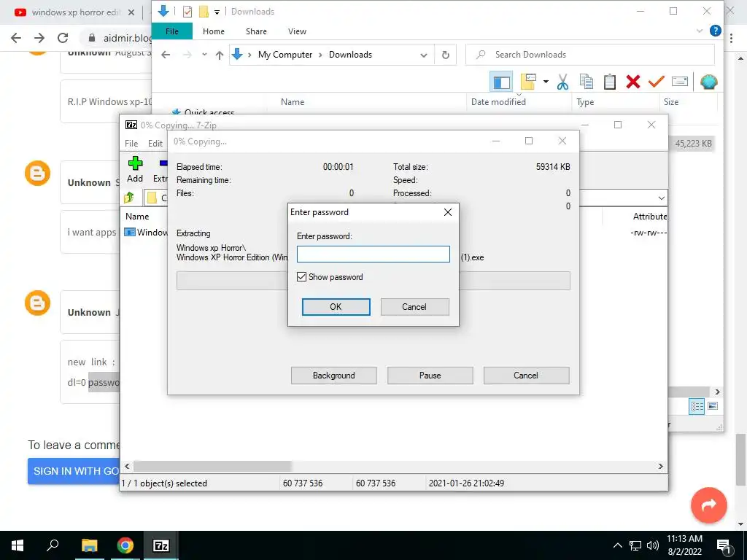Open 7-Zip path combo box dropdown
Viewport: 747px width, 560px height.
tap(661, 198)
